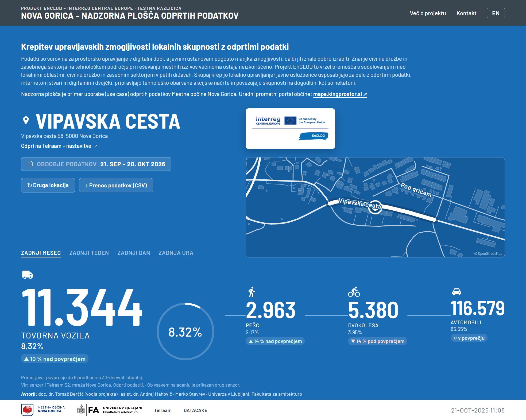Switch to the Zadnji teden tab
Viewport: 526px width, 420px height.
[x=89, y=253]
